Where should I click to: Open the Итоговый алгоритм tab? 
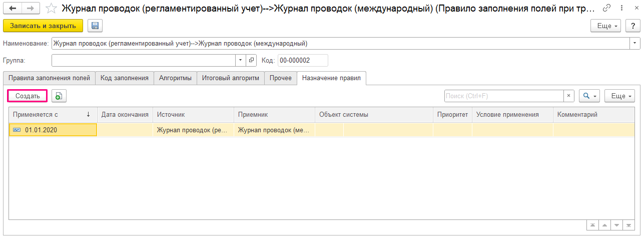pyautogui.click(x=230, y=78)
